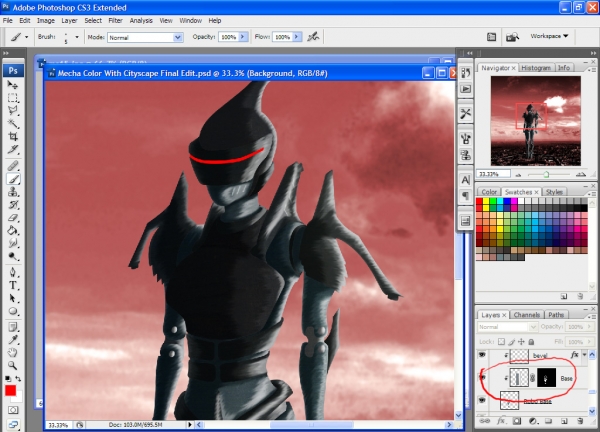This screenshot has width=600, height=432.
Task: Pick the pure yellow swatch in top row
Action: point(486,201)
